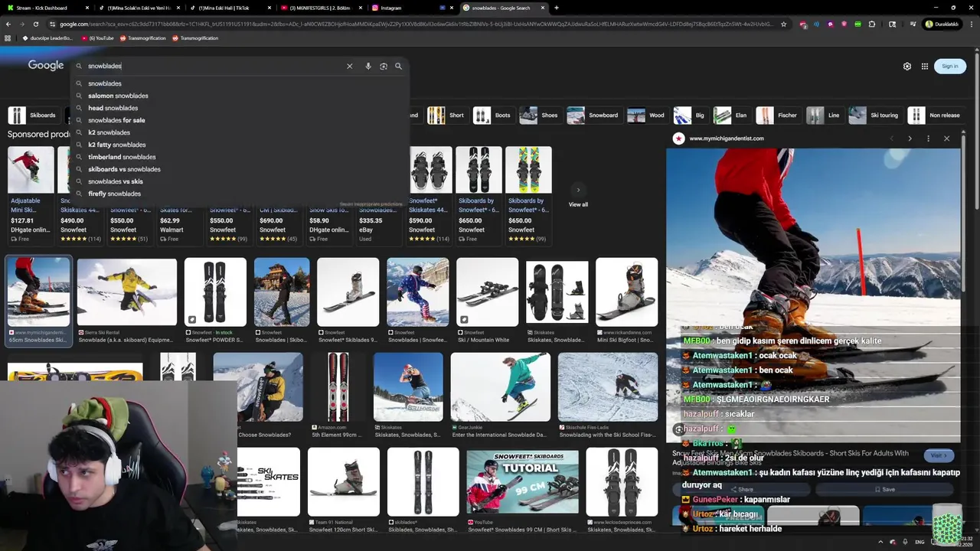Filter images by Elan chip
This screenshot has width=980, height=551.
click(731, 116)
